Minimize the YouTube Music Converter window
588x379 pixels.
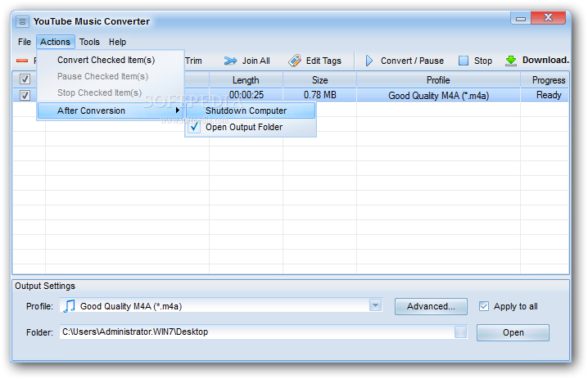521,18
